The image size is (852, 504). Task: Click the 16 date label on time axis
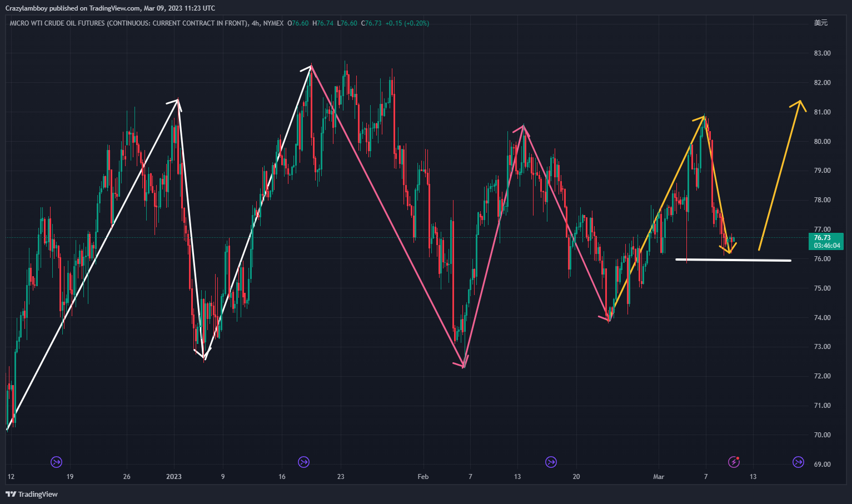point(282,477)
